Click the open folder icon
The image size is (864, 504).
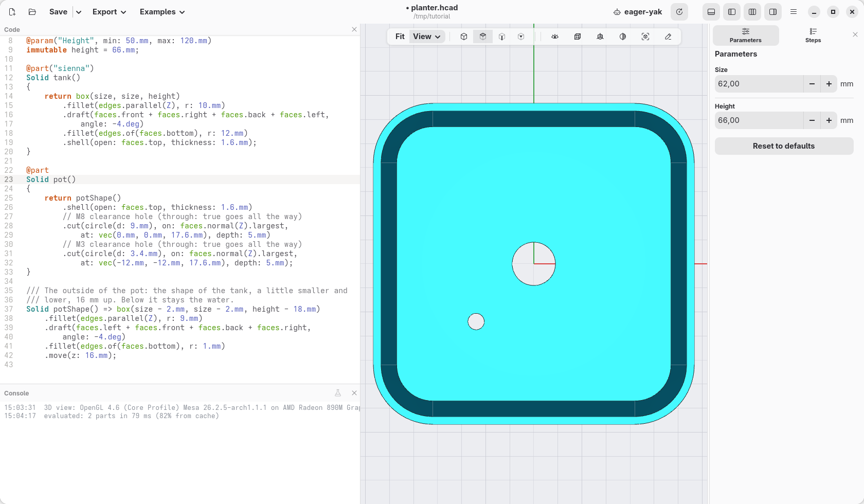32,12
